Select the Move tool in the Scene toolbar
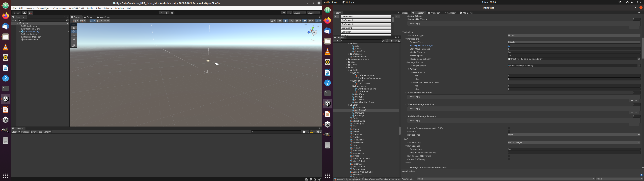The height and width of the screenshot is (181, 644). [73, 31]
